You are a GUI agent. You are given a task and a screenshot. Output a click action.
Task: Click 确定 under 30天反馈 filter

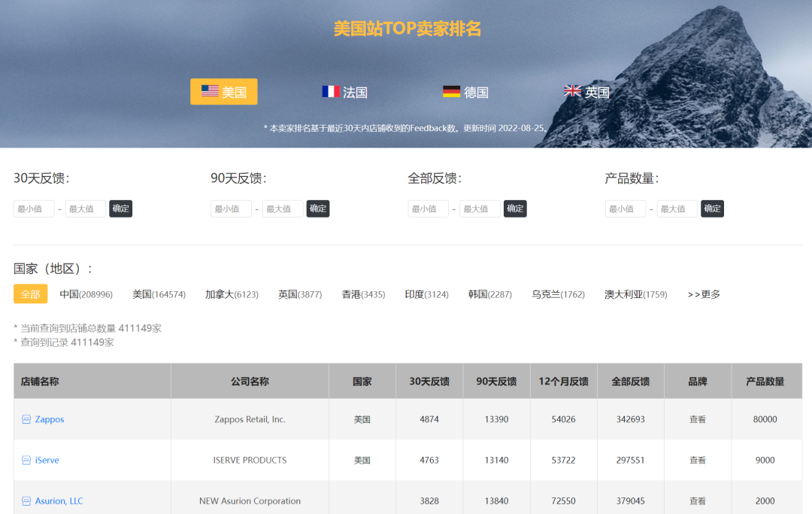coord(120,208)
